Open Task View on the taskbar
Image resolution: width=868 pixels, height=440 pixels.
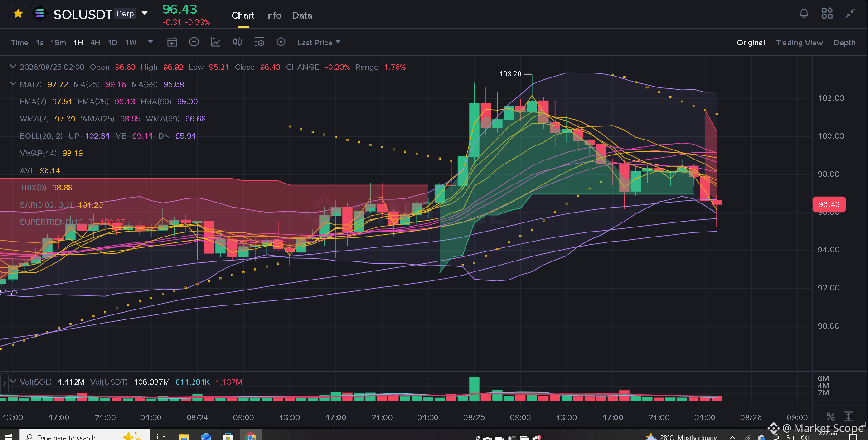(160, 436)
